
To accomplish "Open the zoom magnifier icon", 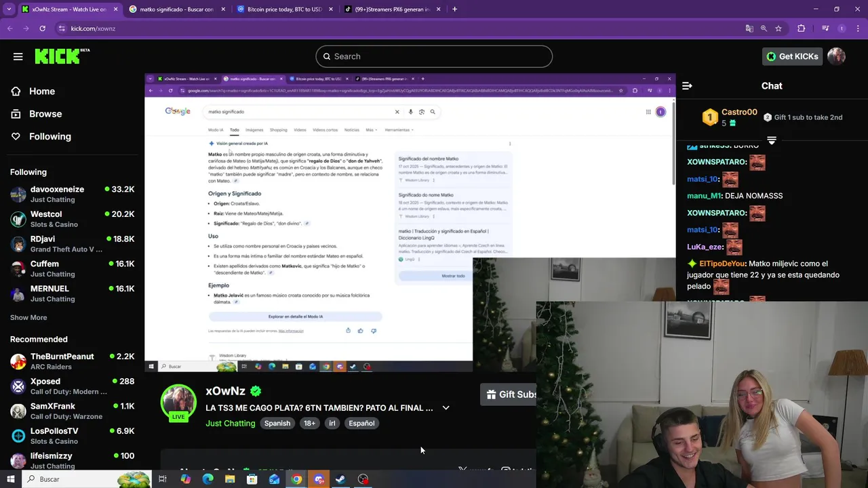I will pos(764,28).
